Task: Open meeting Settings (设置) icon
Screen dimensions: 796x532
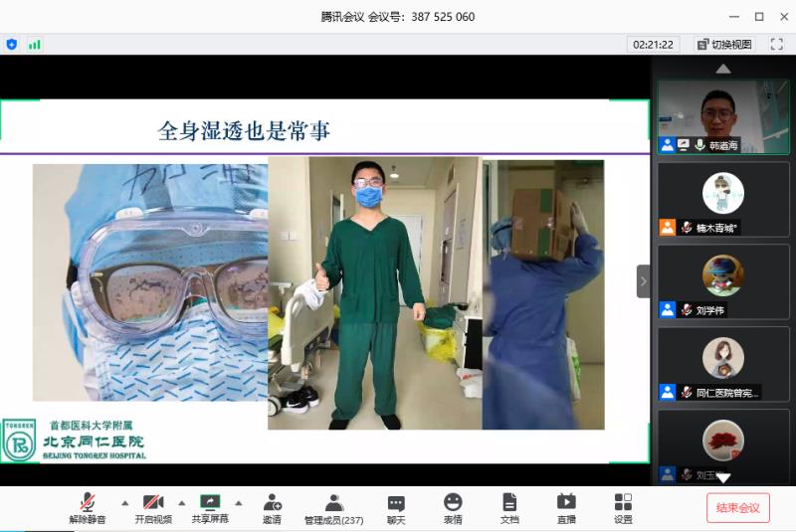Action: tap(623, 507)
